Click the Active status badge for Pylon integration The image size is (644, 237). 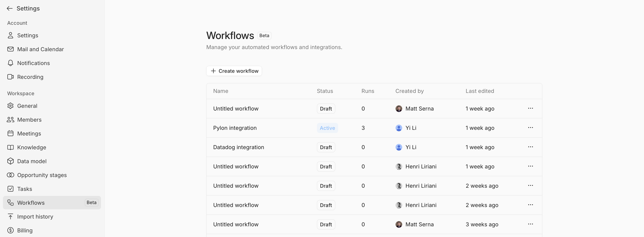tap(327, 128)
